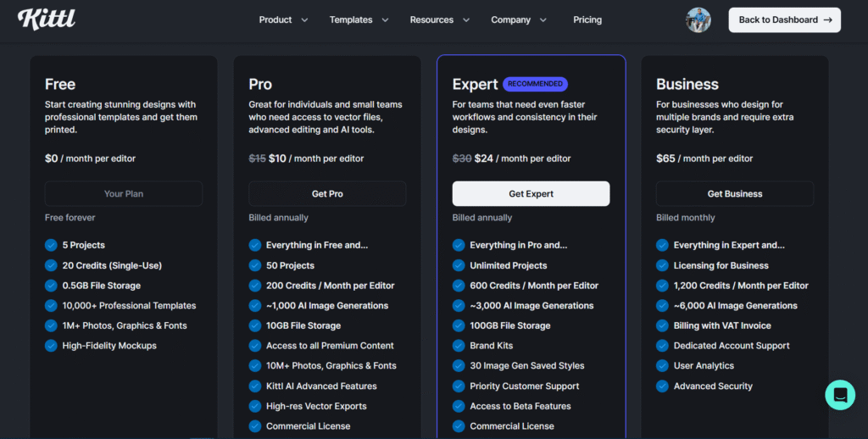The image size is (868, 439).
Task: Click the Get Expert button
Action: (531, 194)
